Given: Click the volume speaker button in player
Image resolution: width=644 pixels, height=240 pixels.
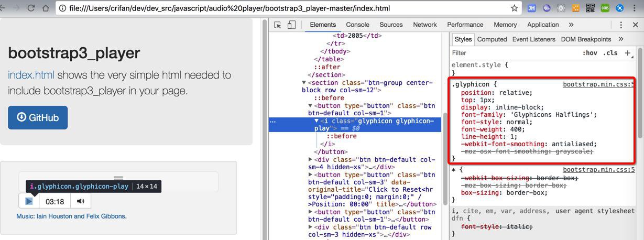Looking at the screenshot, I should 80,201.
